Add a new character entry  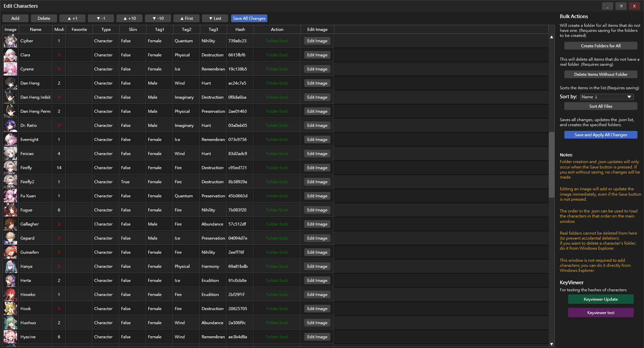coord(15,18)
